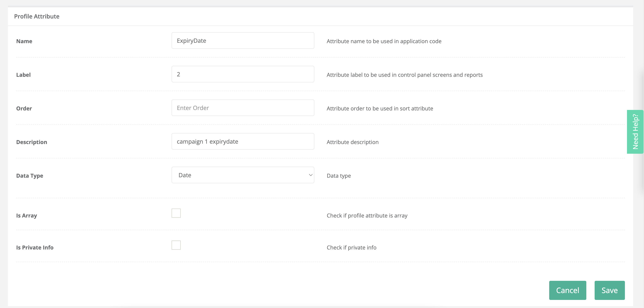Click the 'Data type' help text
644x308 pixels.
coord(339,176)
